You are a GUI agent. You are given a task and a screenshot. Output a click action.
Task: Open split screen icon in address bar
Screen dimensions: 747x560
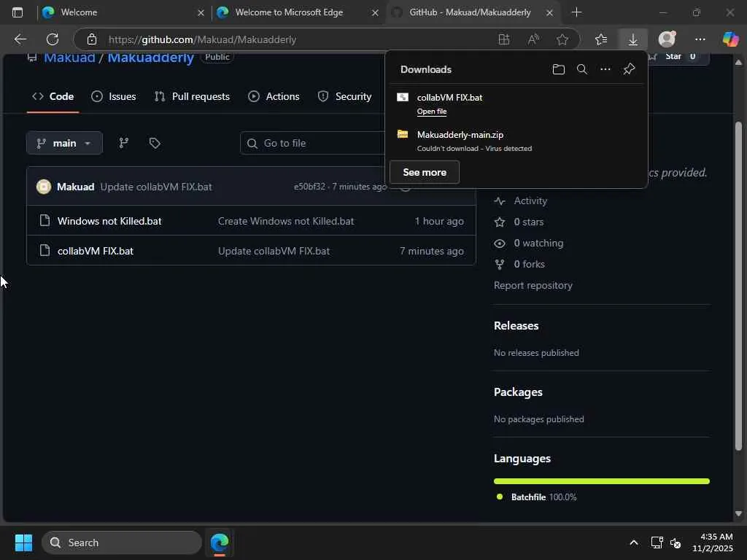(504, 39)
